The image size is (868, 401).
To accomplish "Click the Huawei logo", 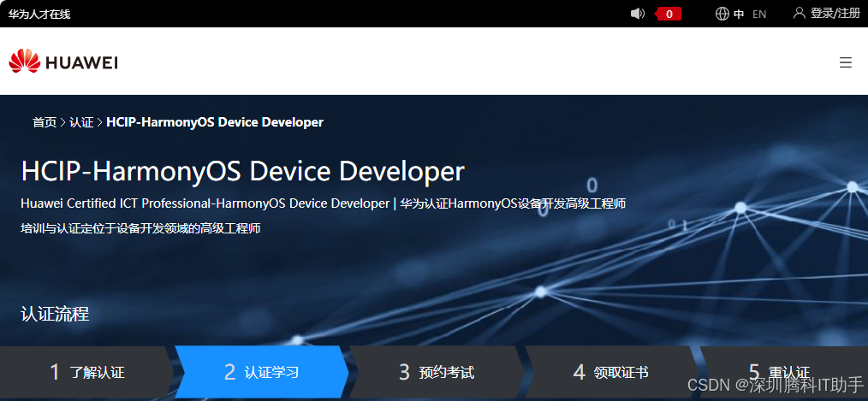I will click(x=63, y=61).
